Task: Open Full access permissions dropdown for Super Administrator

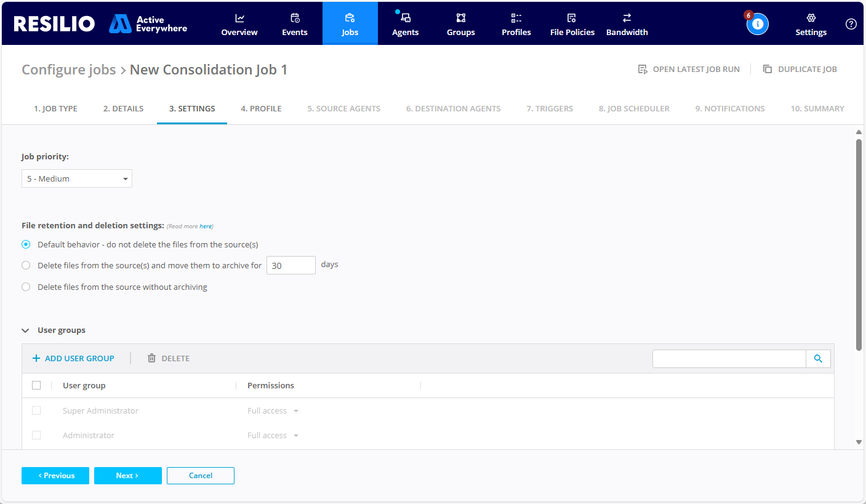Action: coord(272,410)
